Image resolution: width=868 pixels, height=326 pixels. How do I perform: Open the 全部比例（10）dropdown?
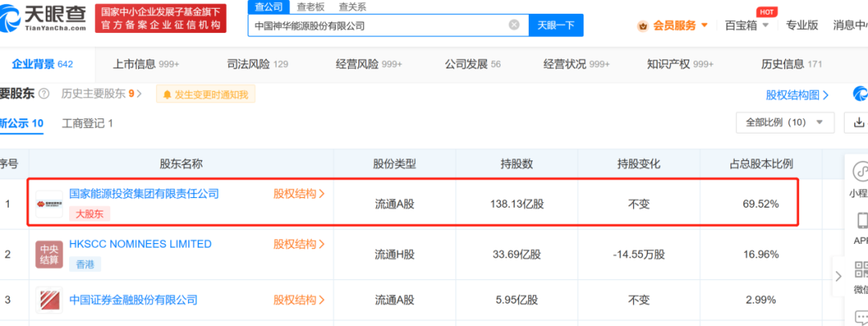(784, 122)
